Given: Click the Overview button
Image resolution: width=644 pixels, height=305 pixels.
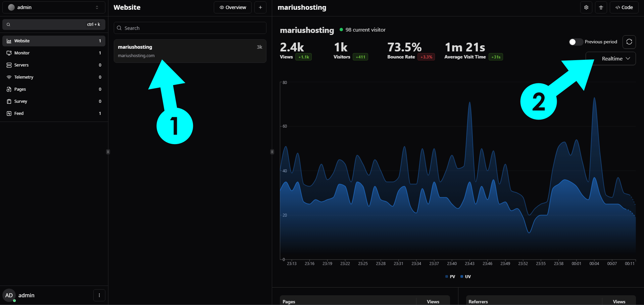Looking at the screenshot, I should coord(233,7).
